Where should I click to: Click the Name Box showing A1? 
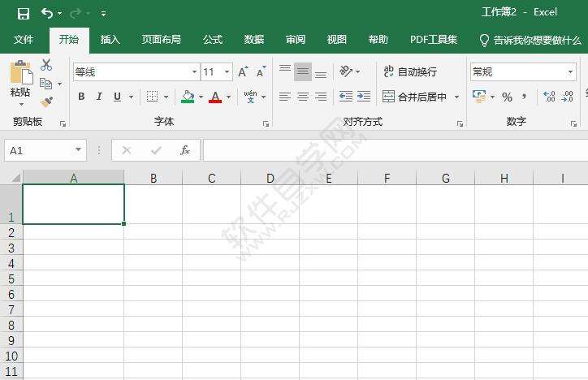point(45,151)
